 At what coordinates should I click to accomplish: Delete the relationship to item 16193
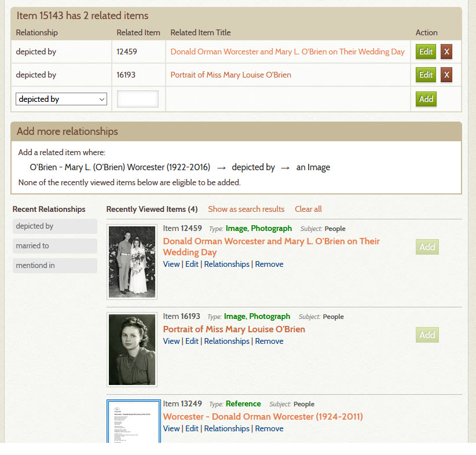click(x=446, y=75)
